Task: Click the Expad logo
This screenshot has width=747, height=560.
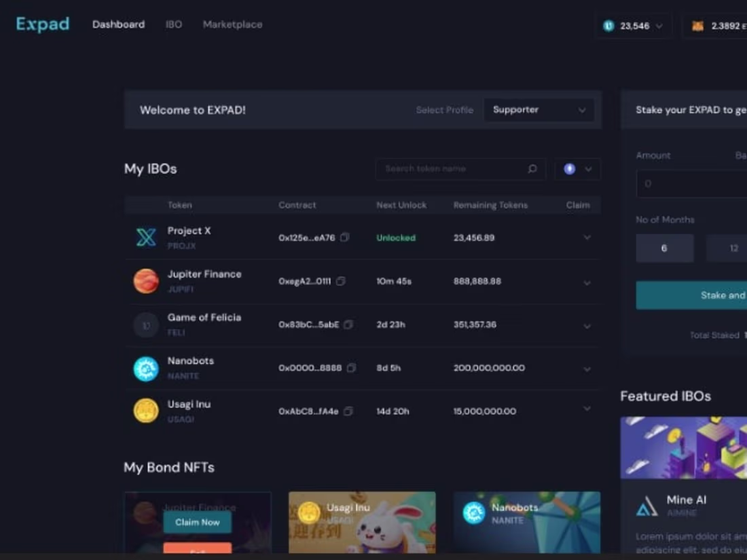Action: tap(43, 24)
